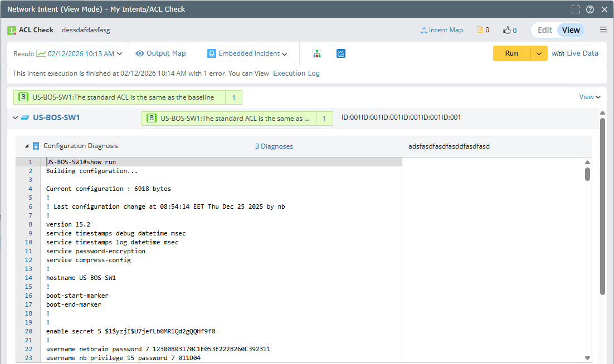The image size is (614, 364).
Task: Click the green S icon in device row
Action: [x=152, y=118]
